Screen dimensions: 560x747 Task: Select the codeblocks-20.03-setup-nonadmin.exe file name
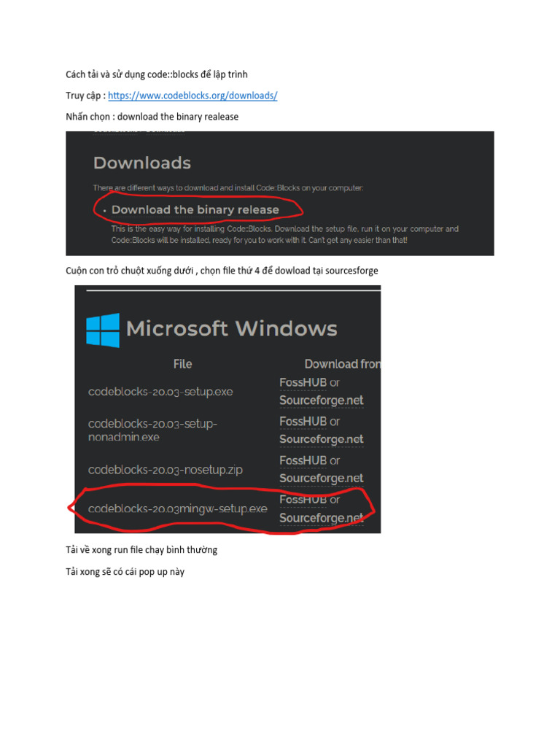(152, 430)
